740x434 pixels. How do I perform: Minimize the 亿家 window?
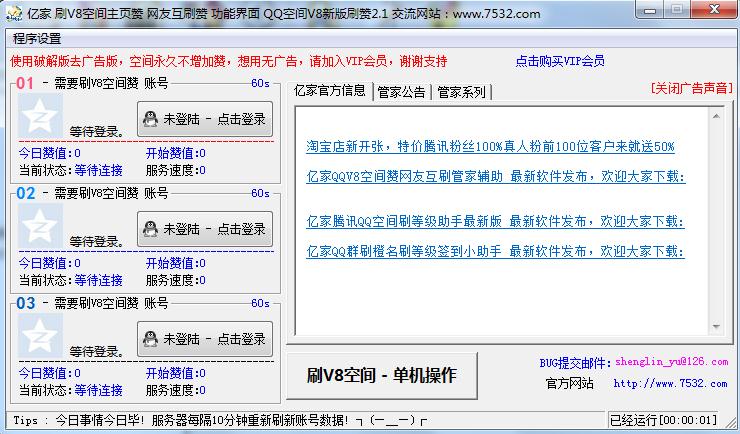coord(650,9)
